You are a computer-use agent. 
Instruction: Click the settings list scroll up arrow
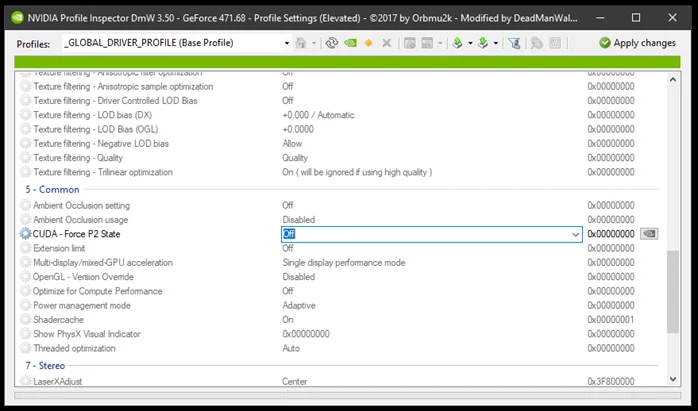(673, 79)
